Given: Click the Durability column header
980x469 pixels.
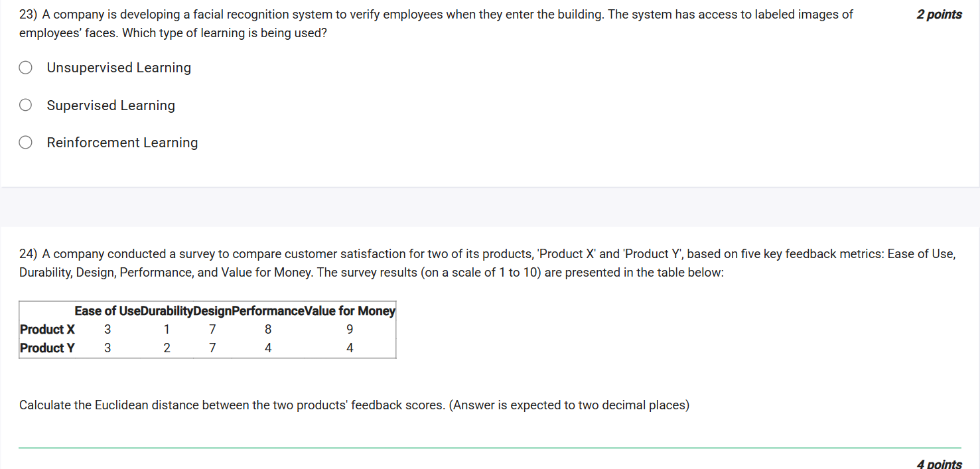Looking at the screenshot, I should coord(167,310).
